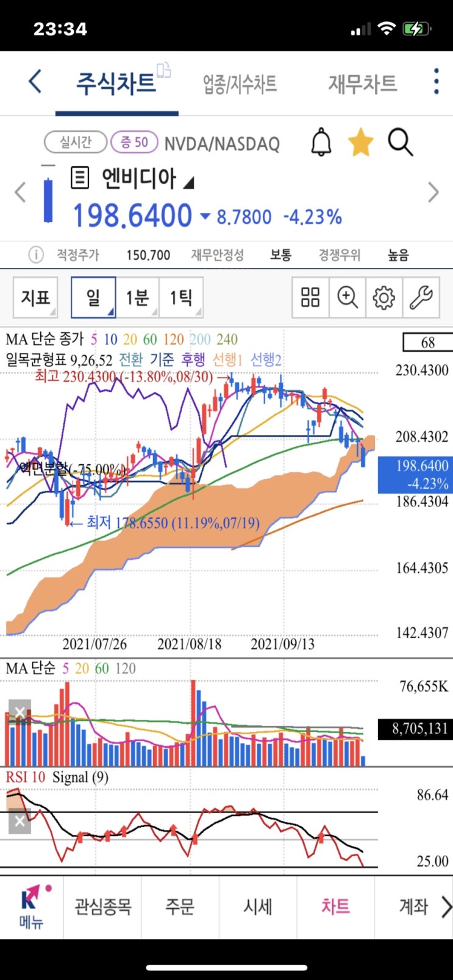The height and width of the screenshot is (980, 453).
Task: Open the 지표 indicators dropdown
Action: [x=35, y=297]
